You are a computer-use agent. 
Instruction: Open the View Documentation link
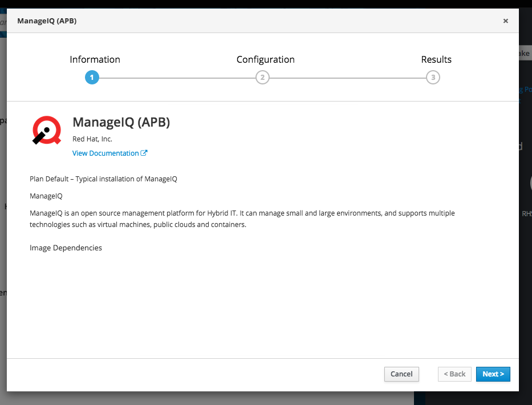pyautogui.click(x=107, y=153)
